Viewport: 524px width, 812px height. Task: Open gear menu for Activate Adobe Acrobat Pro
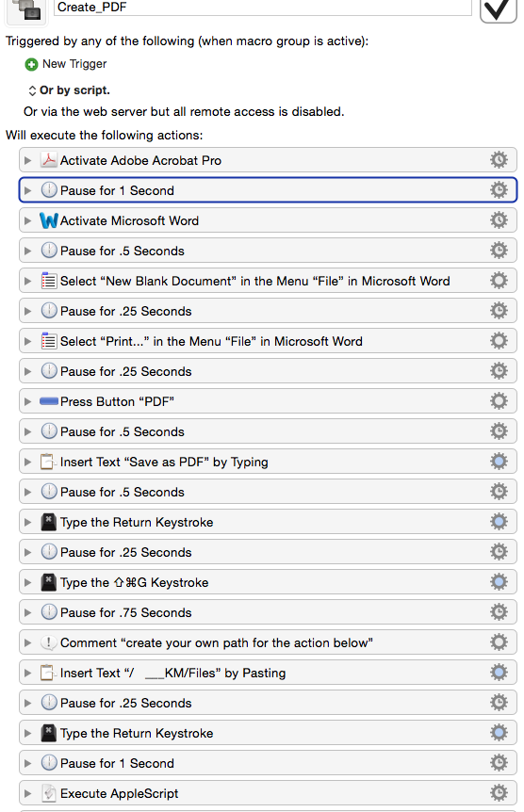499,159
